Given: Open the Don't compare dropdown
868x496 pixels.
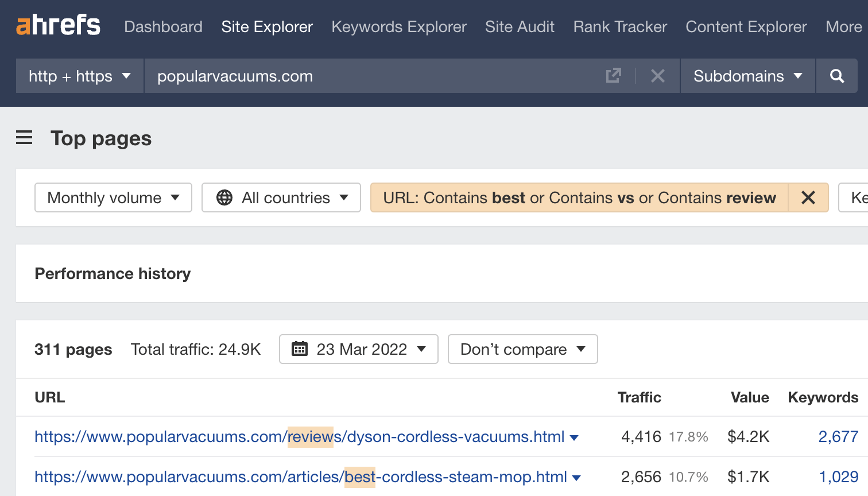Looking at the screenshot, I should click(522, 349).
